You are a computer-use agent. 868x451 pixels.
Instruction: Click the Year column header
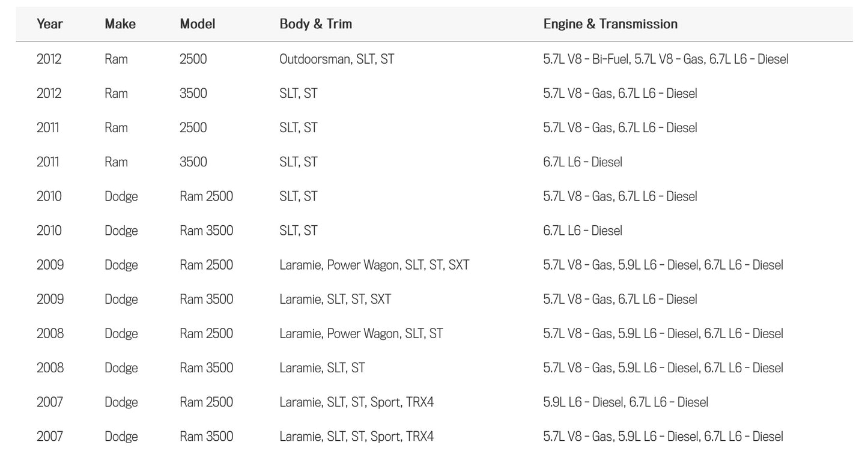click(x=50, y=24)
